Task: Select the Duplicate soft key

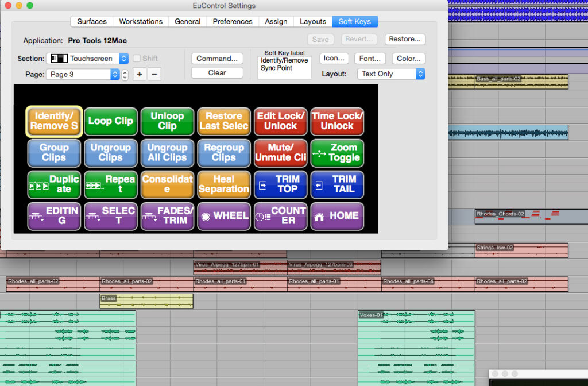Action: (x=54, y=184)
